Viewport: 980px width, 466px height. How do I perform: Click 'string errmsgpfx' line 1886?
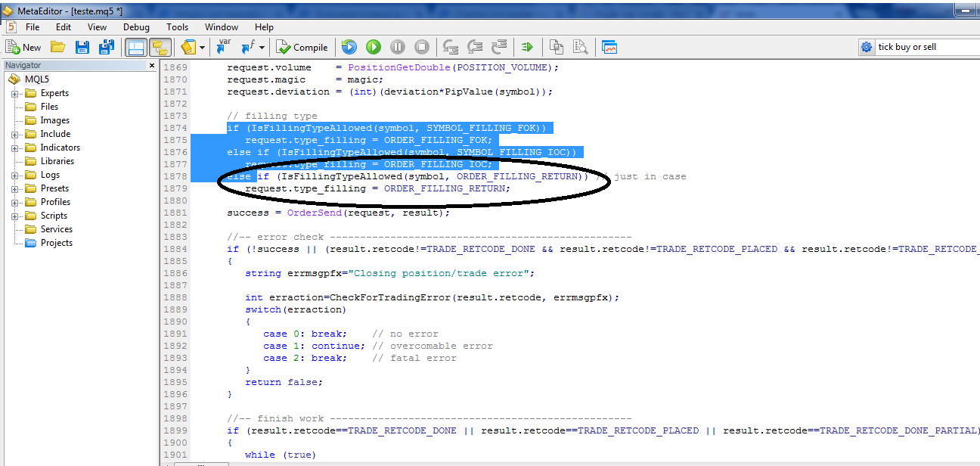[389, 273]
